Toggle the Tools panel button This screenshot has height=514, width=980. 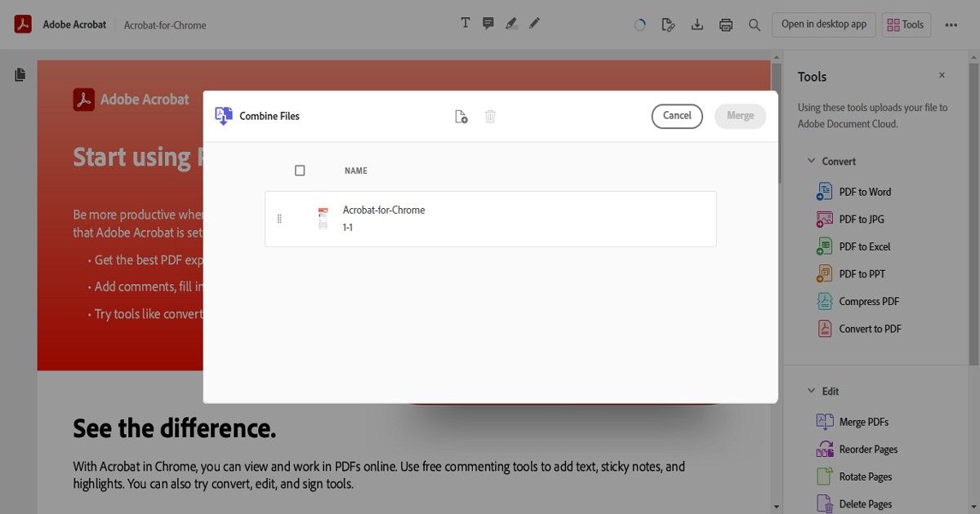pyautogui.click(x=905, y=24)
